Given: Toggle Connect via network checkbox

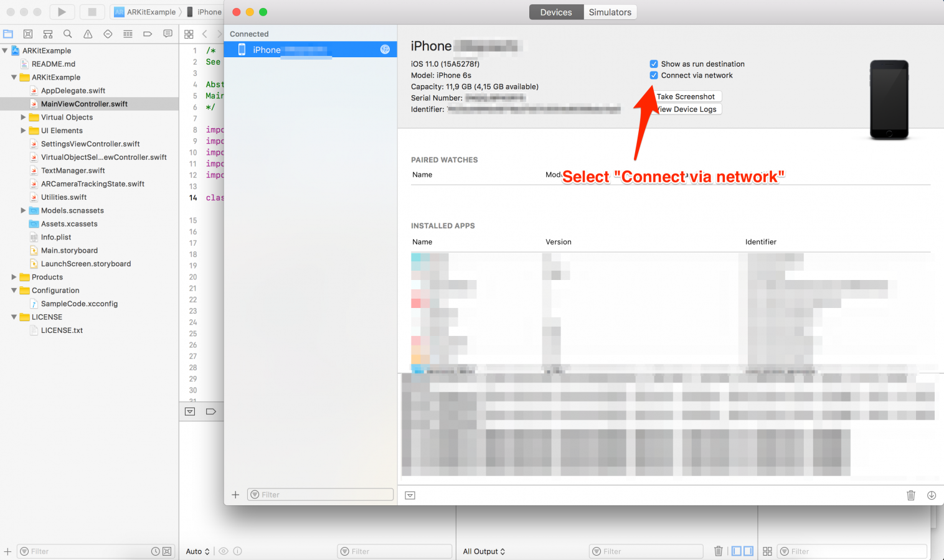Looking at the screenshot, I should 654,75.
